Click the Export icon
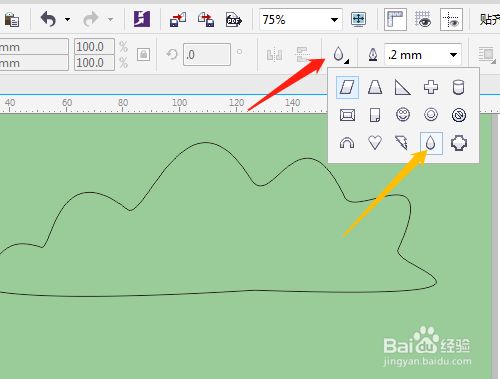The width and height of the screenshot is (500, 379). pyautogui.click(x=206, y=20)
